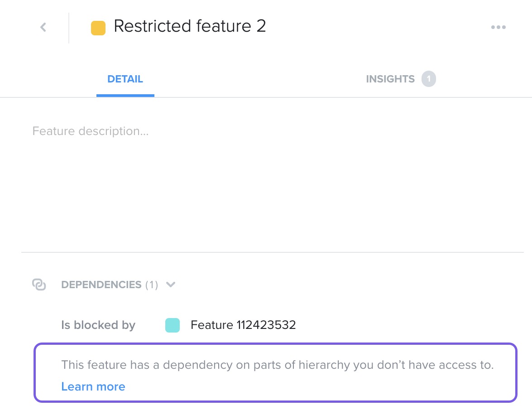Open the INSIGHTS tab
The width and height of the screenshot is (532, 415).
pyautogui.click(x=390, y=79)
